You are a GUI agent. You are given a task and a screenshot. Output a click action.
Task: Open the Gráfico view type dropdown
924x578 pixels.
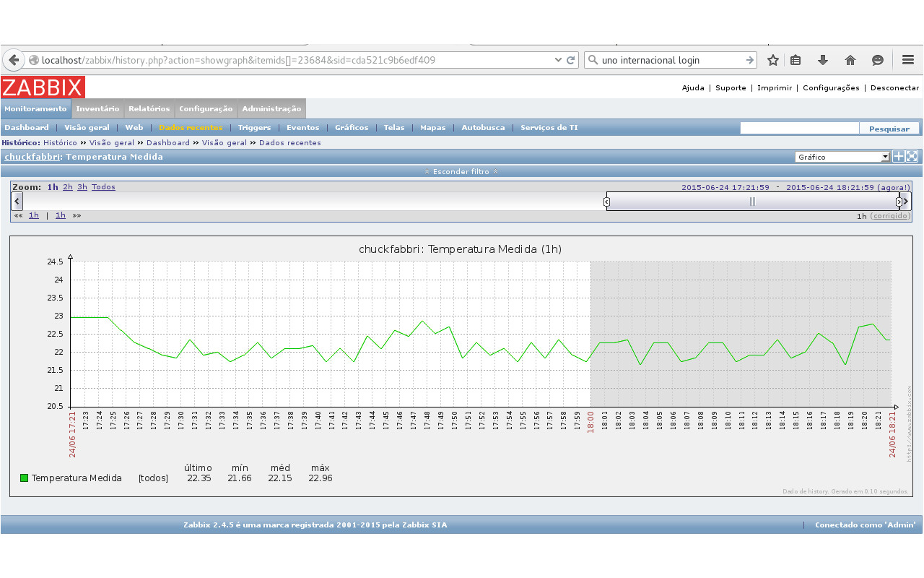click(842, 157)
